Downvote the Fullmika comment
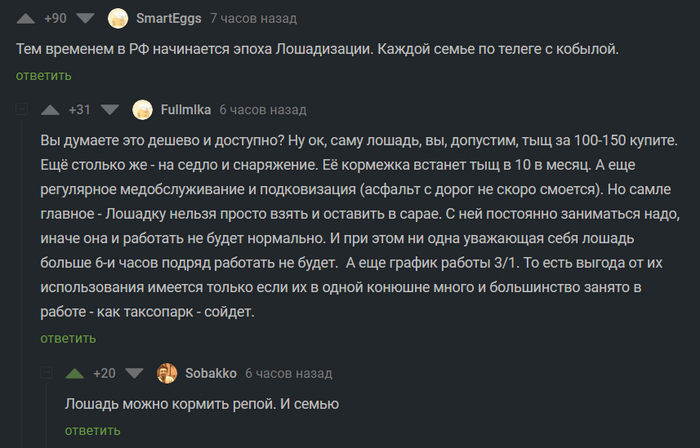Screen dimensions: 700x448 (x=110, y=109)
